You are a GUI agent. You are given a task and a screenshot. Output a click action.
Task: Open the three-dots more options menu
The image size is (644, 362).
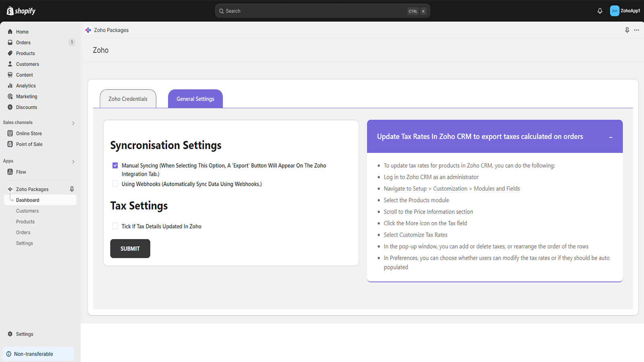(x=636, y=30)
